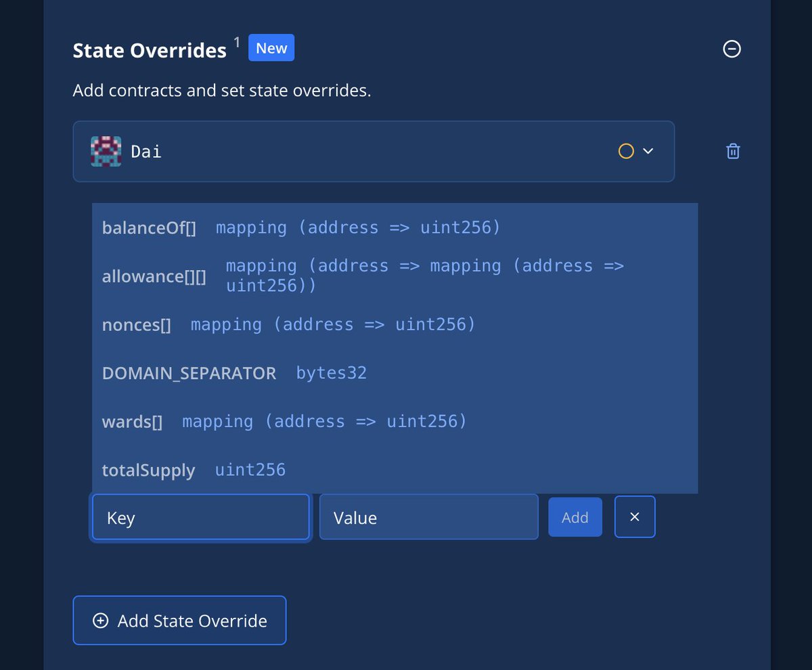The height and width of the screenshot is (670, 812).
Task: Collapse the State Overrides section
Action: (x=731, y=49)
